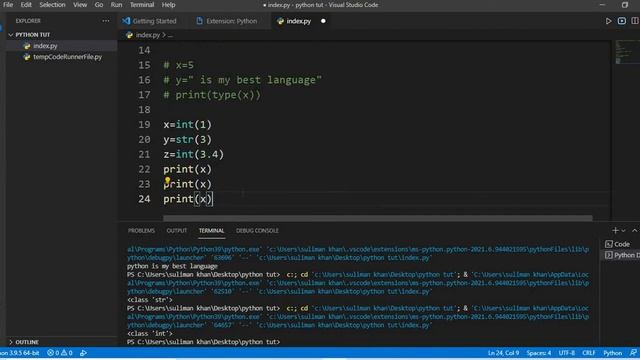Click terminal output 'python is my best language'

pyautogui.click(x=172, y=266)
